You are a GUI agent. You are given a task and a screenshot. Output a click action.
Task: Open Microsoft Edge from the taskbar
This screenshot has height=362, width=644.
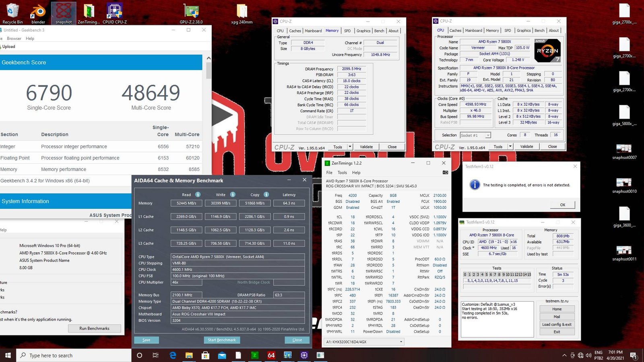click(173, 355)
